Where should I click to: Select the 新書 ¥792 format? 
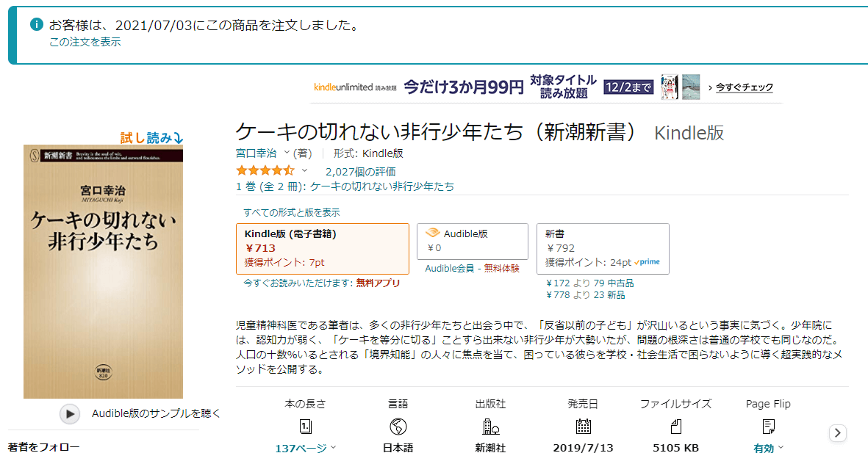click(603, 248)
